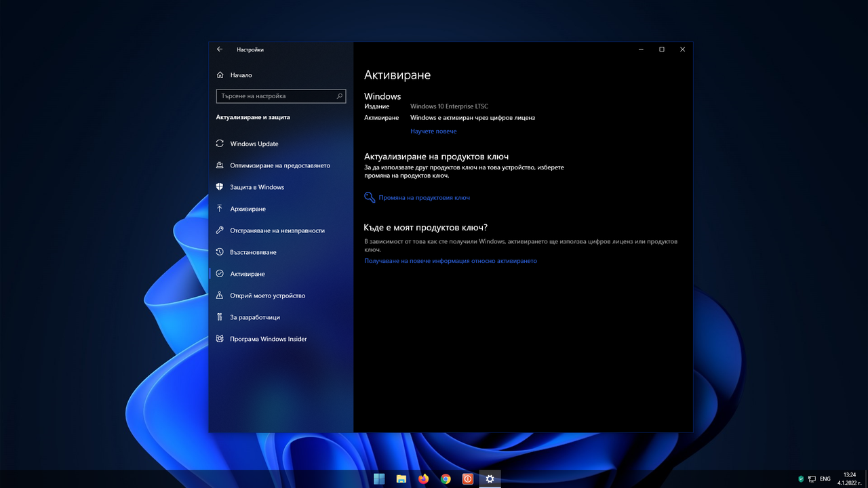Click the product key icon

tap(370, 198)
